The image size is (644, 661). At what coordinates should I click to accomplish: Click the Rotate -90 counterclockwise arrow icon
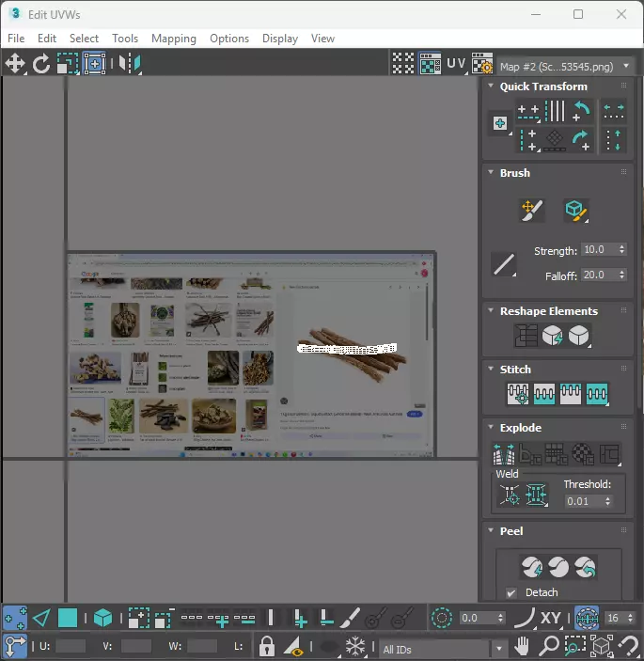pyautogui.click(x=582, y=111)
